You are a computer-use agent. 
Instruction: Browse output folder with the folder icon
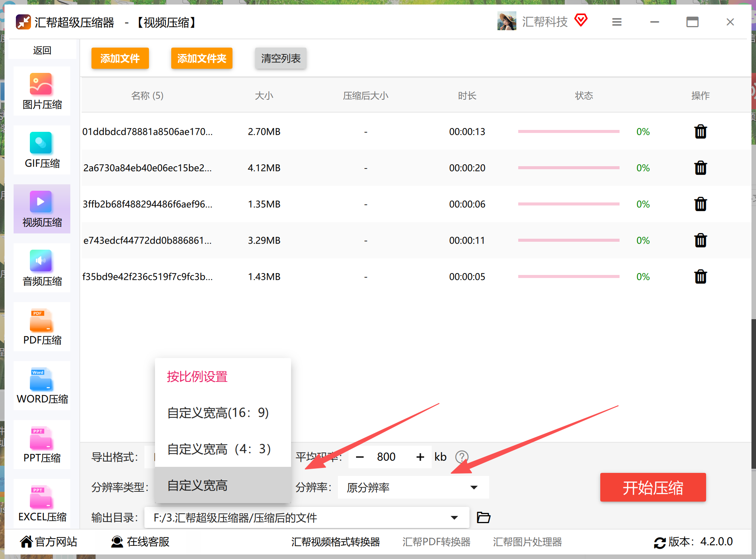(x=483, y=517)
